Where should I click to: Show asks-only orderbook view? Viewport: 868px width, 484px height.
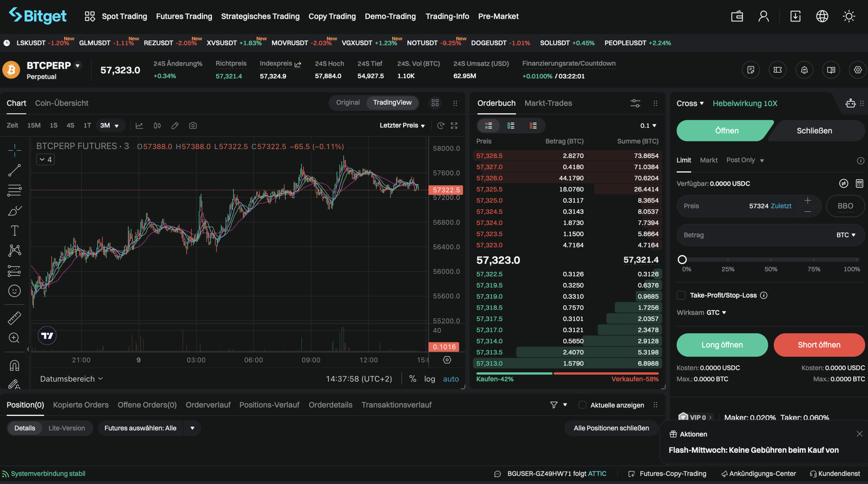(x=533, y=126)
